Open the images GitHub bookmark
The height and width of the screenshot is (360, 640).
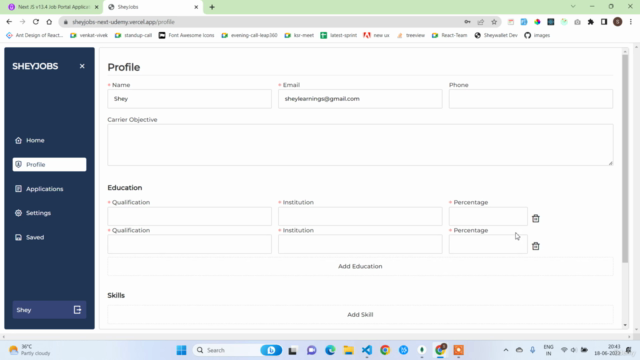537,36
